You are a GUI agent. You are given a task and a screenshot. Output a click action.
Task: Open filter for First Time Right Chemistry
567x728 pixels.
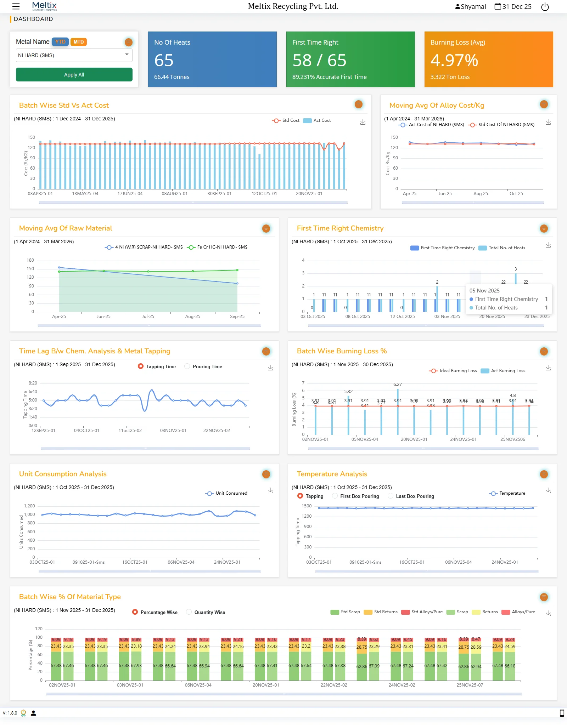[x=544, y=228]
